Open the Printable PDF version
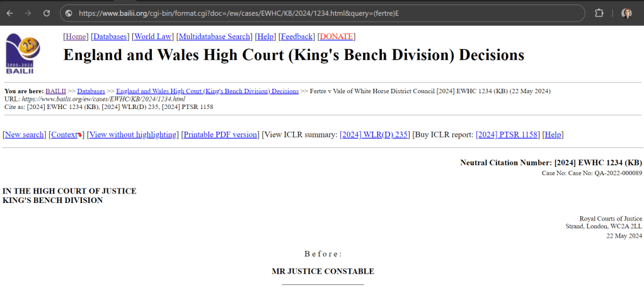The image size is (644, 288). 221,135
